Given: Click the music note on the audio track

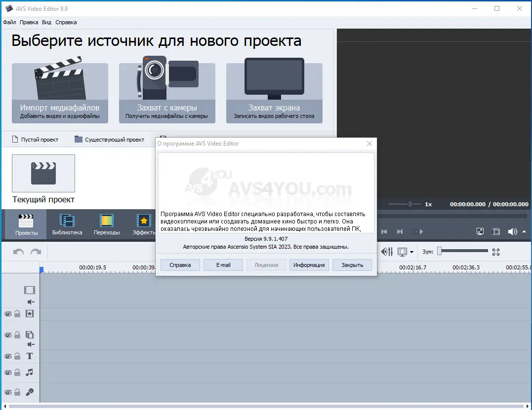Looking at the screenshot, I should coord(30,372).
